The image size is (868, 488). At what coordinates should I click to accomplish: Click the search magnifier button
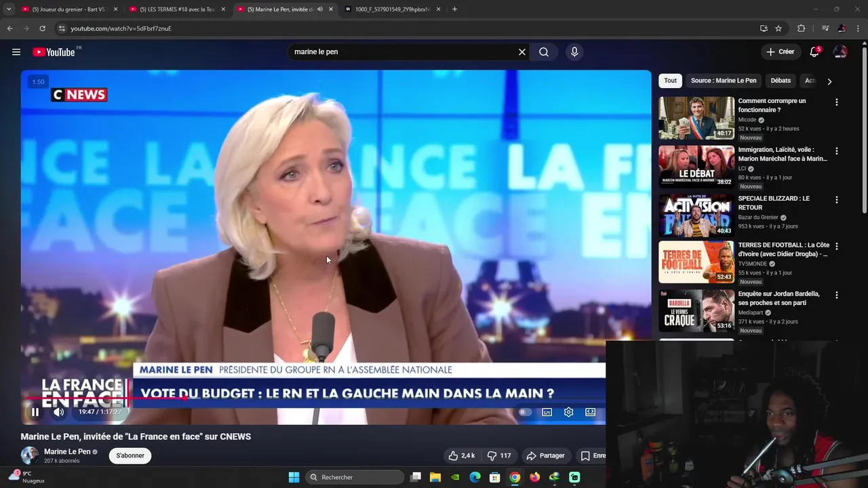[544, 52]
